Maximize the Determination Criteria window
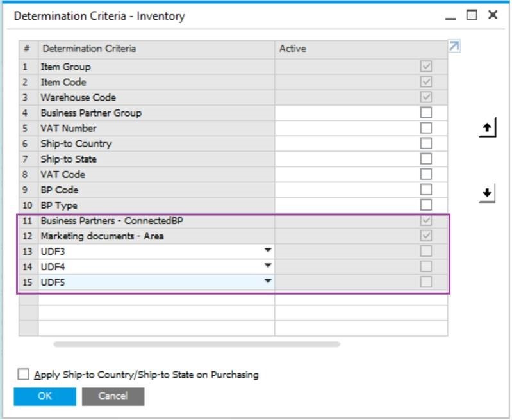The width and height of the screenshot is (512, 420). click(472, 15)
